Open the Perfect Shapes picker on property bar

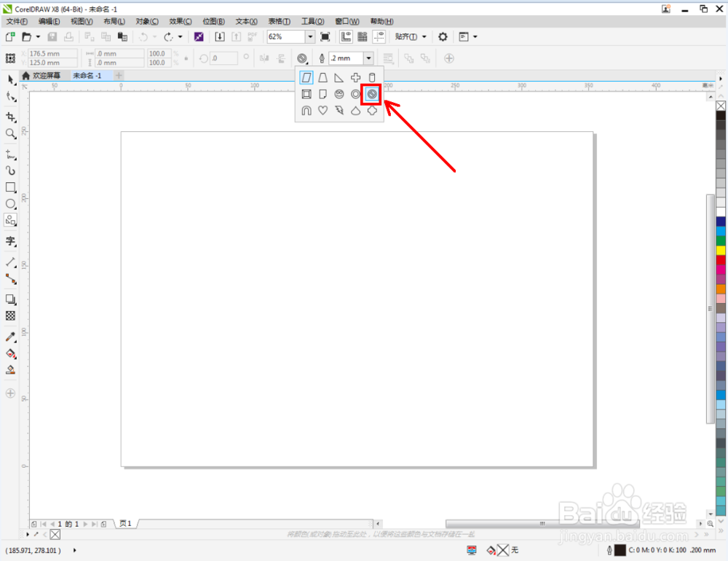pyautogui.click(x=302, y=58)
